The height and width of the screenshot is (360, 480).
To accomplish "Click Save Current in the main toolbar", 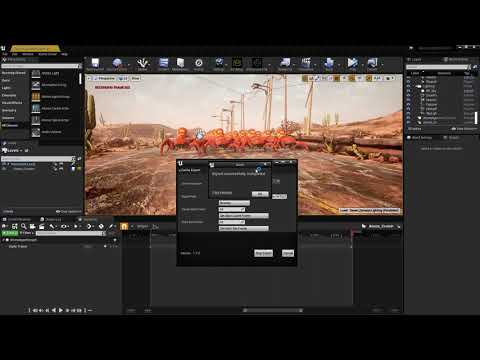I will (95, 64).
